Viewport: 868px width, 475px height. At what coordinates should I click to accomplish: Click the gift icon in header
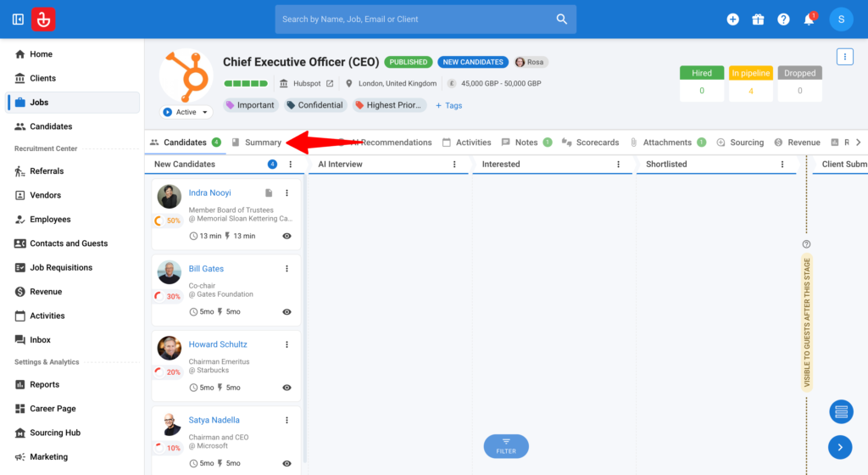pos(758,20)
